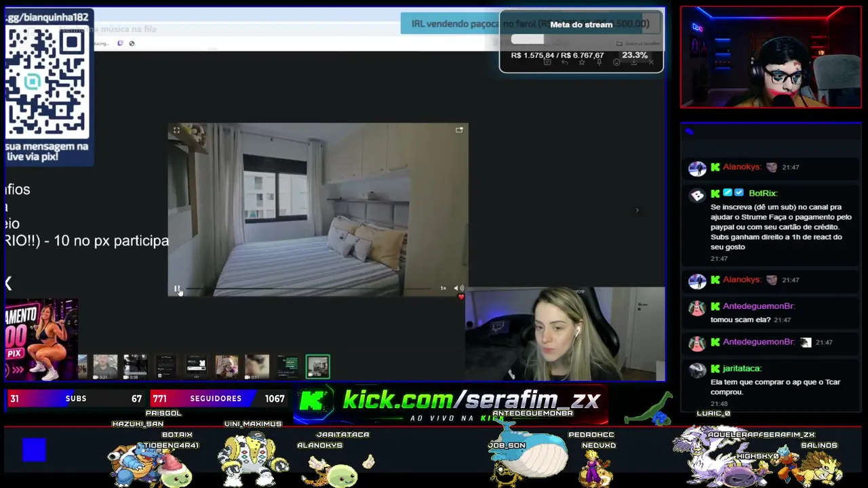Open the 0:21 video thumbnail of a man
The width and height of the screenshot is (868, 488).
(105, 367)
